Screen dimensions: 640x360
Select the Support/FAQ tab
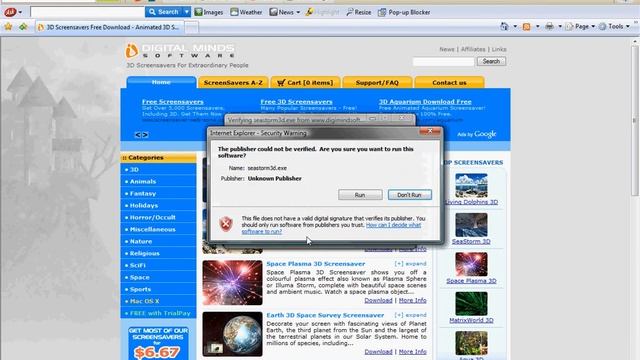377,82
